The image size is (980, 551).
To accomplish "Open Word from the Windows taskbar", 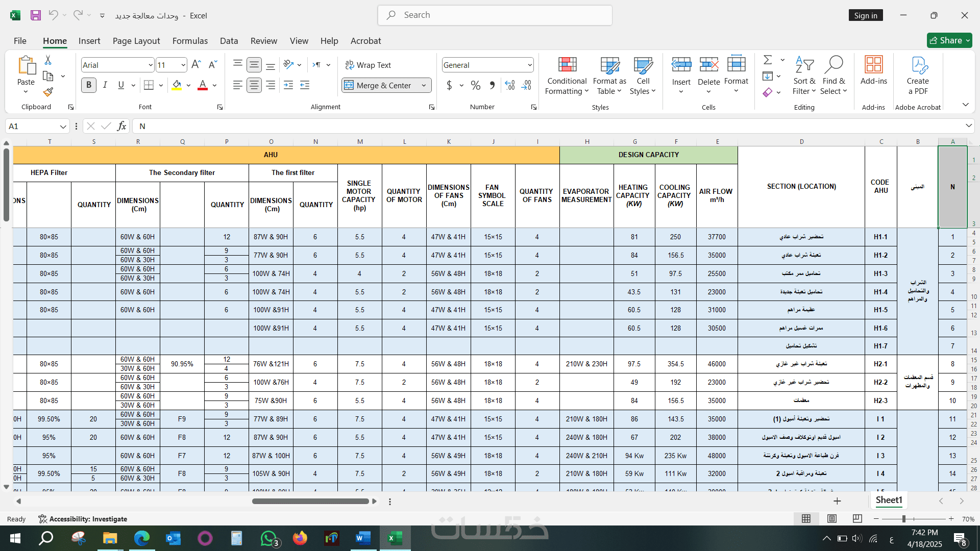I will tap(363, 538).
